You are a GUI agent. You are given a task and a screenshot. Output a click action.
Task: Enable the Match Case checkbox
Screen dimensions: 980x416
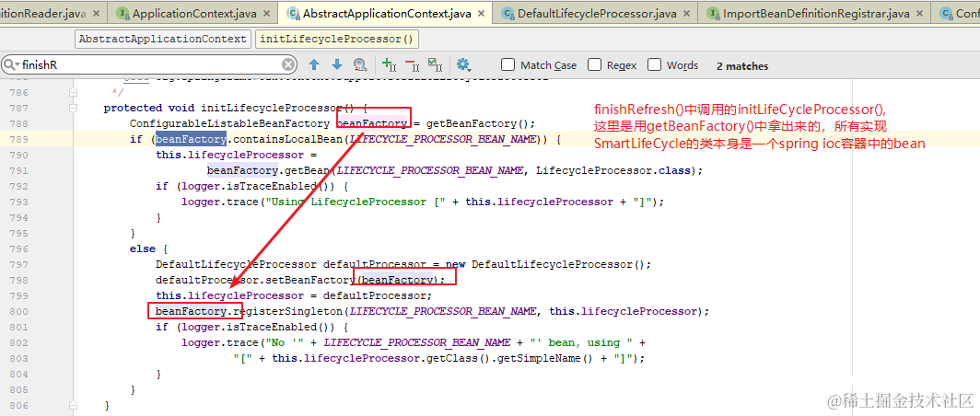(x=508, y=65)
